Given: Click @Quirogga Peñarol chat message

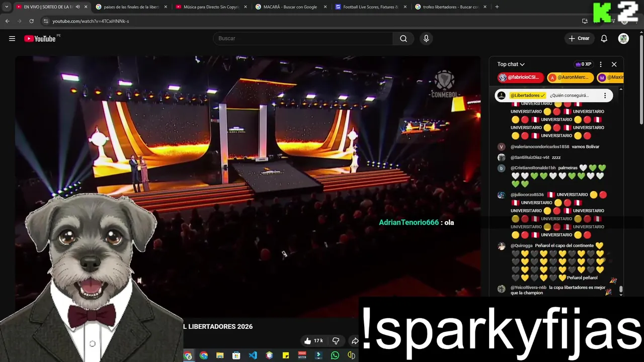Looking at the screenshot, I should (x=558, y=261).
